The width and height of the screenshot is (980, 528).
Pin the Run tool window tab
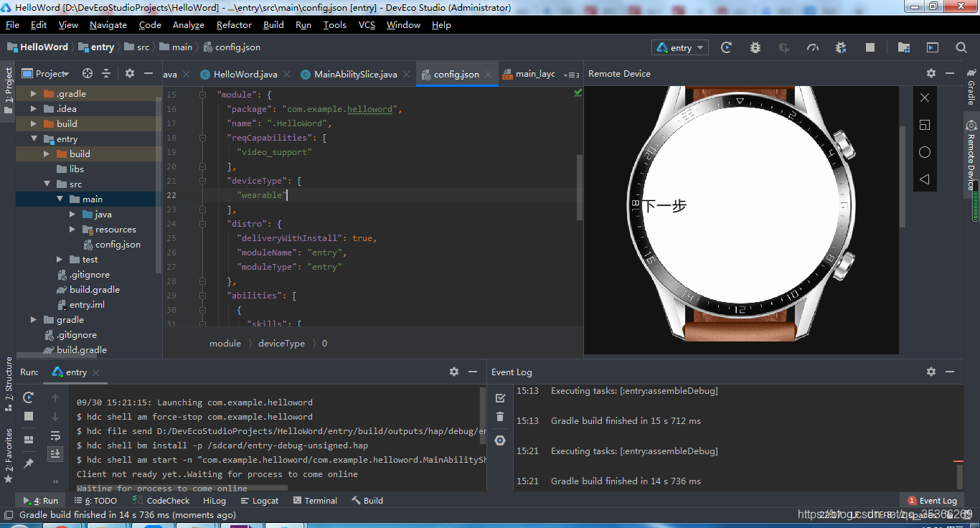tap(29, 463)
